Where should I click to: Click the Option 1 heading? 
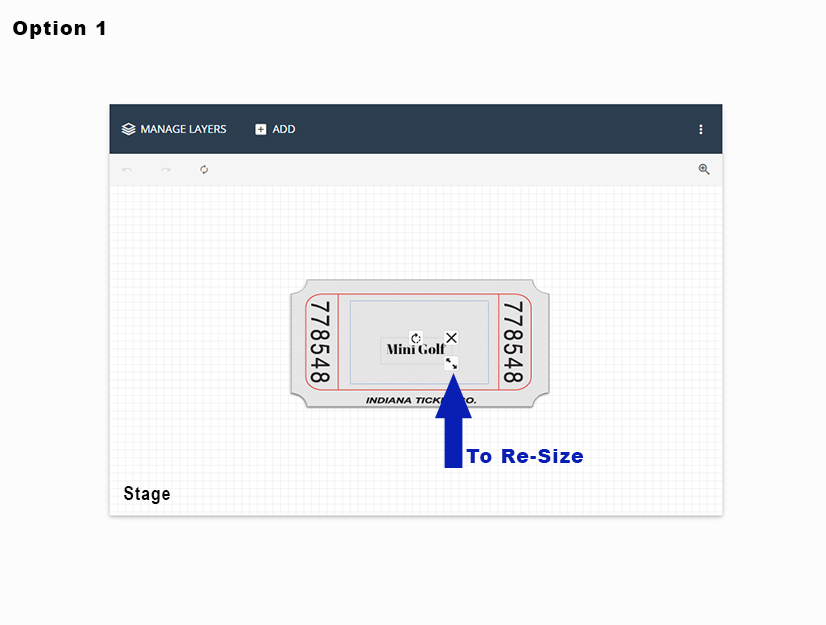tap(60, 28)
